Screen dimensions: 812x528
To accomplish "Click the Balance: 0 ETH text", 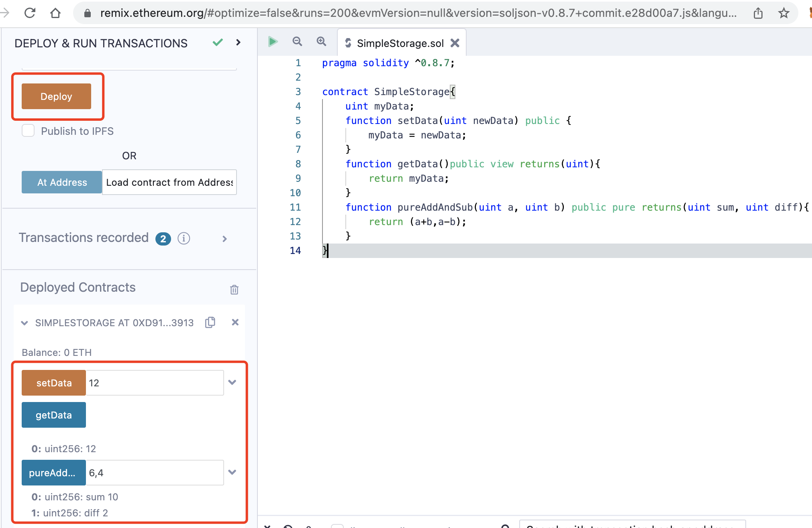I will [57, 352].
